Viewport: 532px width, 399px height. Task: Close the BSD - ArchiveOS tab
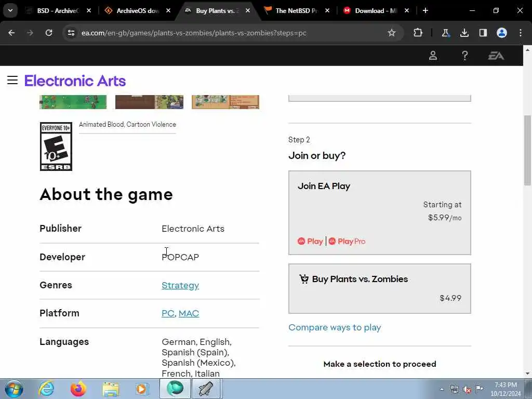88,10
